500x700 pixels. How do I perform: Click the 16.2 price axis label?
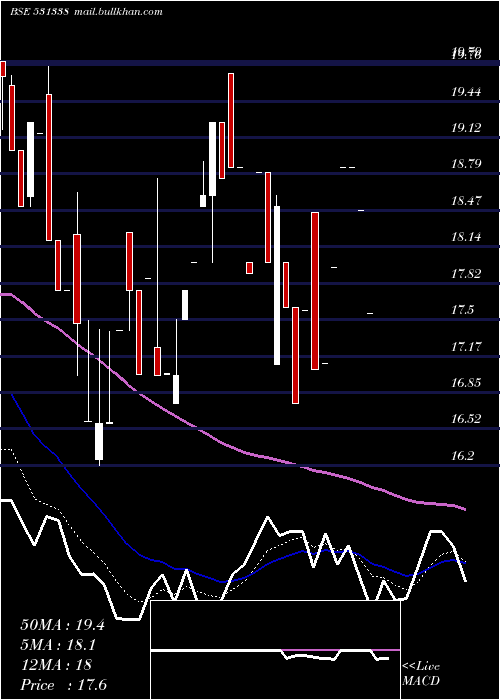point(462,456)
